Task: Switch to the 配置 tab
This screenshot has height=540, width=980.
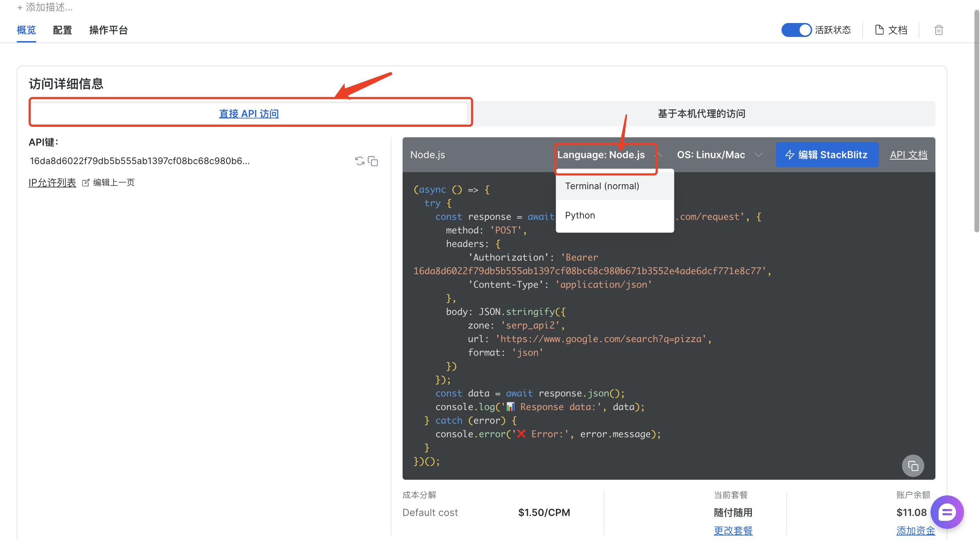Action: [62, 30]
